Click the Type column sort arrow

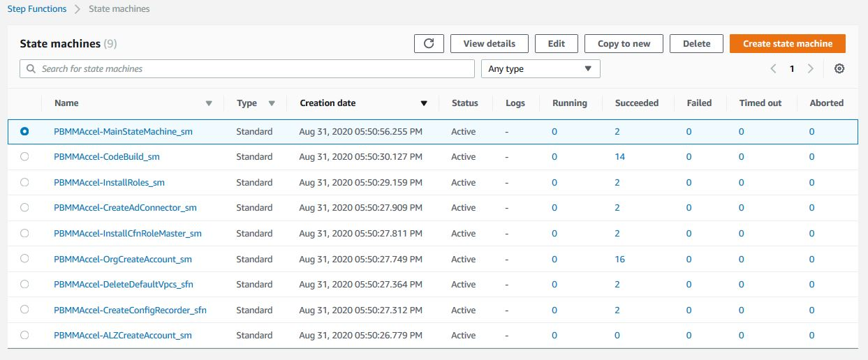coord(272,103)
